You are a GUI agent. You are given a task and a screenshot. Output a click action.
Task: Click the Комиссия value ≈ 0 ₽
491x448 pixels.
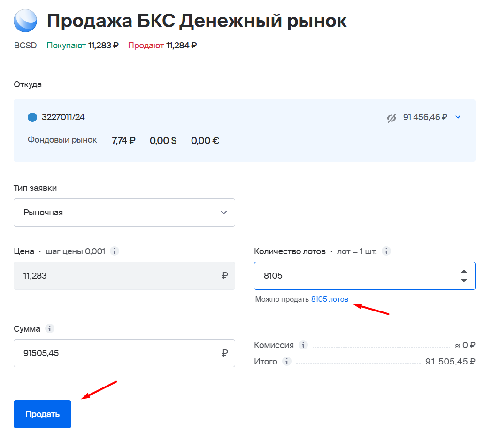(465, 345)
